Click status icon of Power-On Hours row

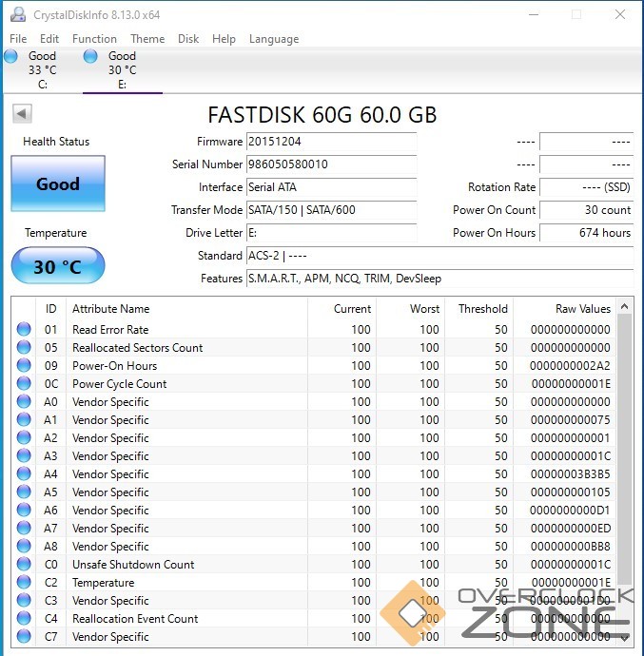[x=24, y=366]
